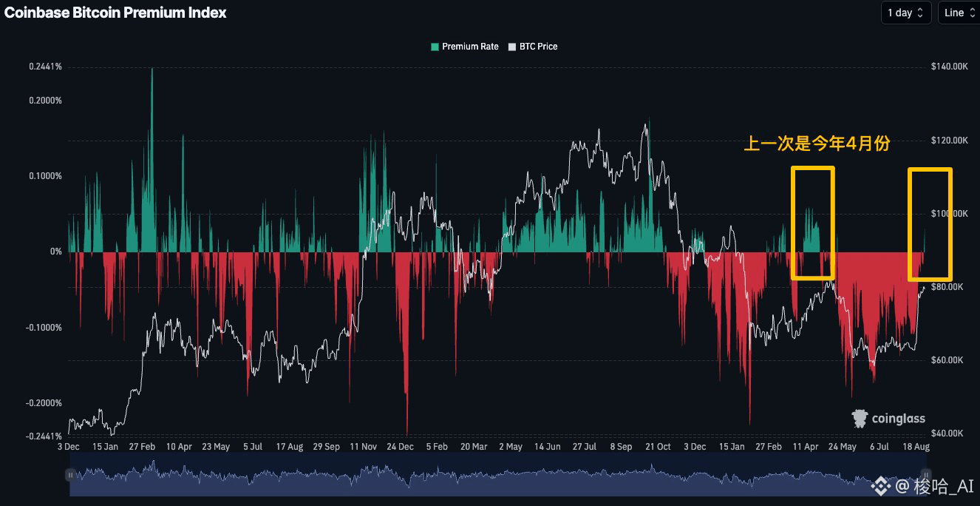Click the 11 Apr date label
Viewport: 980px width, 506px height.
806,447
